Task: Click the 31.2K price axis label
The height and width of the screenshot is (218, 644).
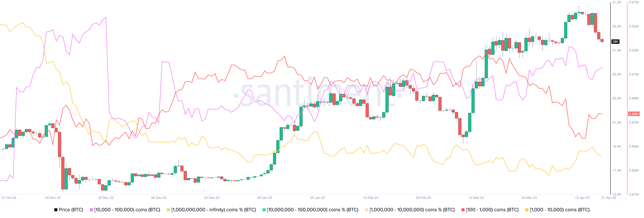Action: coord(616,2)
